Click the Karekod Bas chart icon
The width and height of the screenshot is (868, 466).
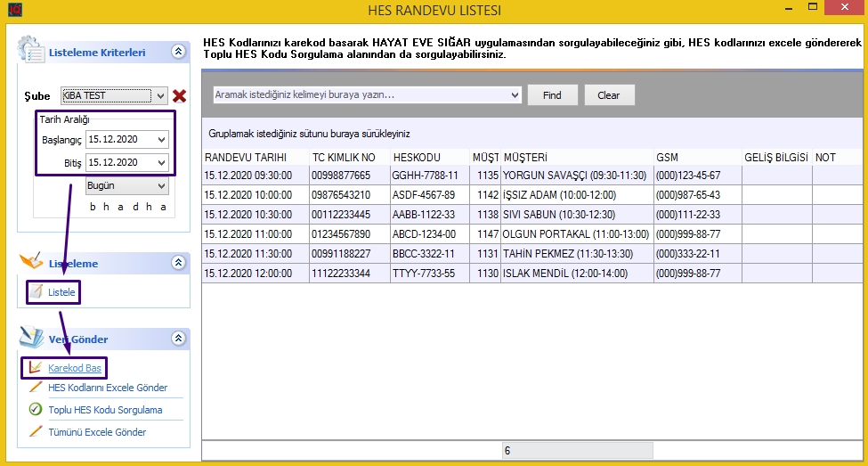[36, 367]
